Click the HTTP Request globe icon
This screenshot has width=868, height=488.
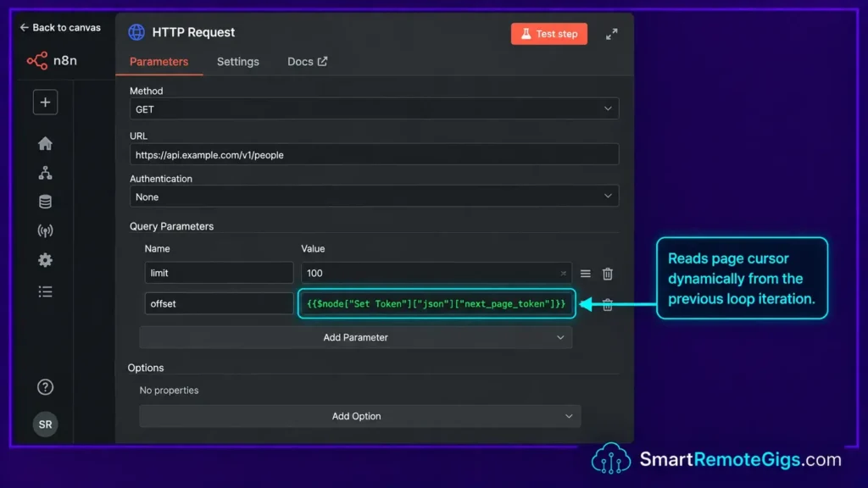click(x=136, y=32)
